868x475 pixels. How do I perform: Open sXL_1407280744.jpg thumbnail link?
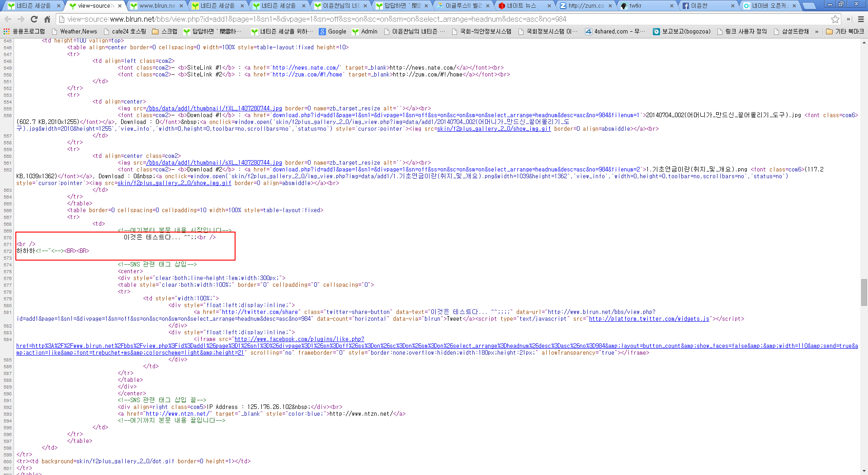[214, 163]
